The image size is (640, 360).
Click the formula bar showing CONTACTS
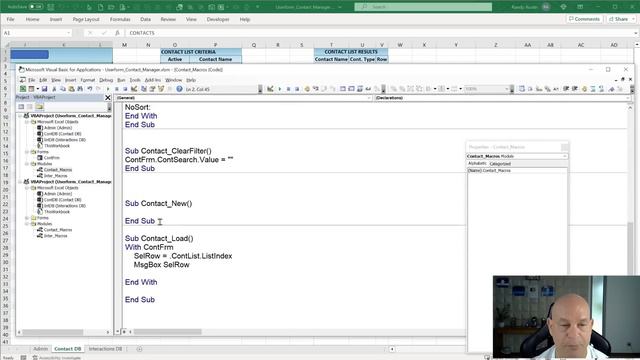click(380, 33)
